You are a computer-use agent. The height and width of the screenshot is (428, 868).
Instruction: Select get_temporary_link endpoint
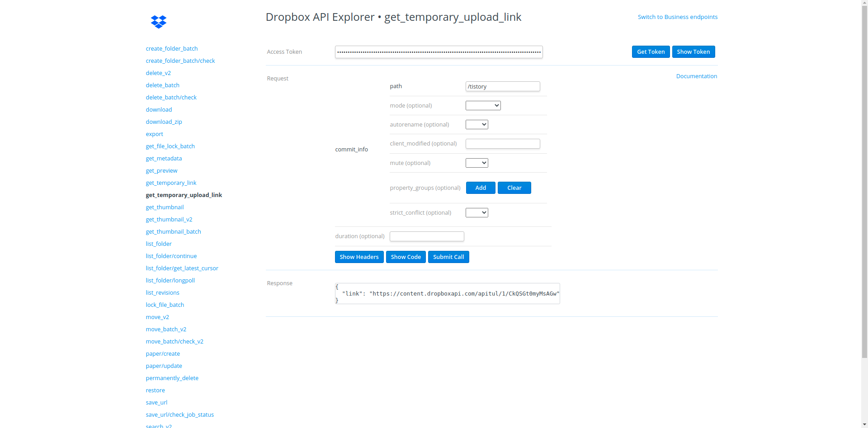[x=171, y=183]
